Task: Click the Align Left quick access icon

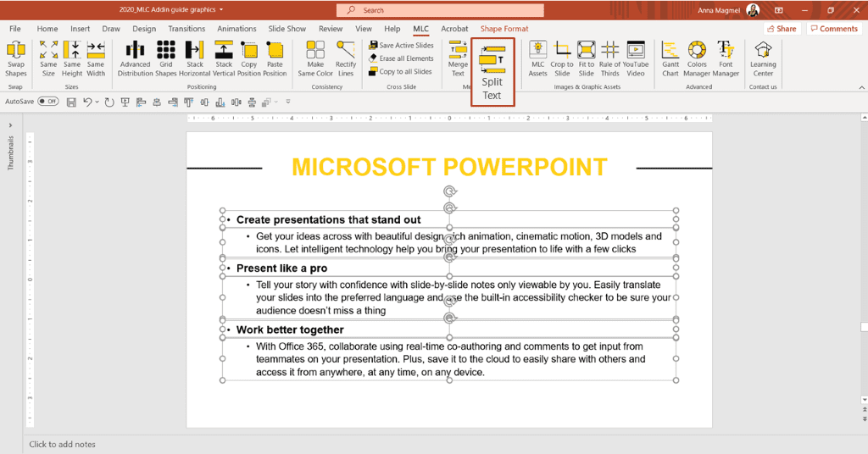Action: pos(142,102)
